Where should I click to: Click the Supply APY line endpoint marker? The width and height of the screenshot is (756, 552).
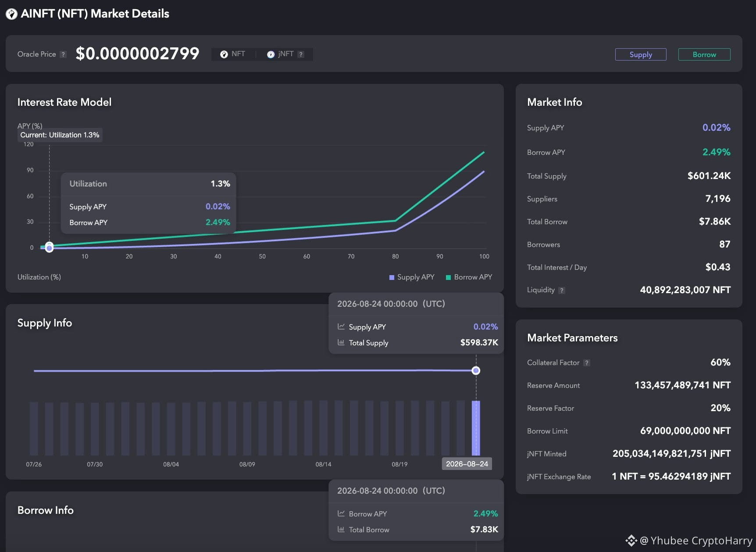click(476, 371)
